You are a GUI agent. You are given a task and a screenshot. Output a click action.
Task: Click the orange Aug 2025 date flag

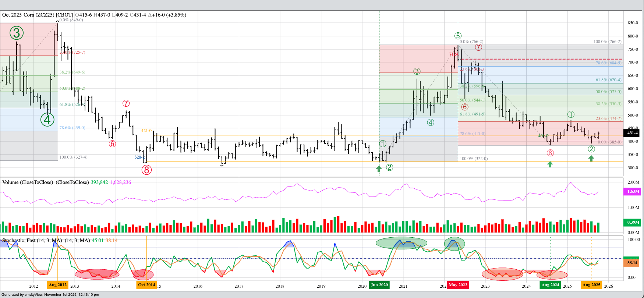pos(591,285)
